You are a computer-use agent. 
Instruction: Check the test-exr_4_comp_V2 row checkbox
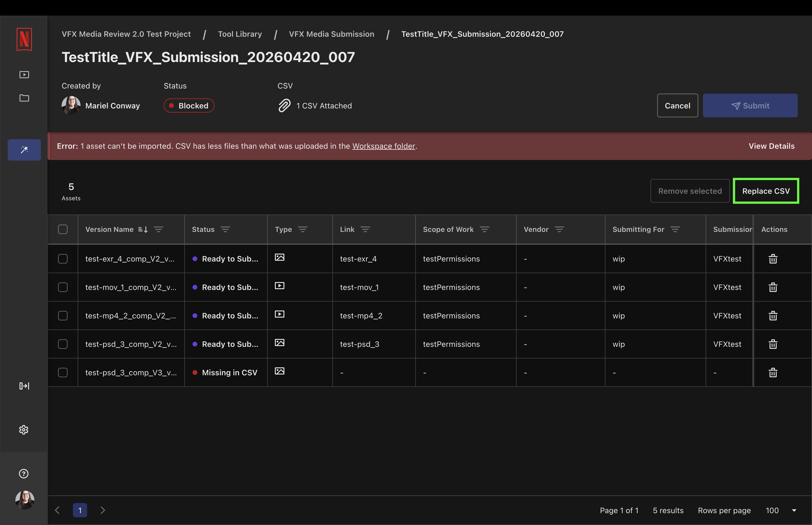(63, 259)
